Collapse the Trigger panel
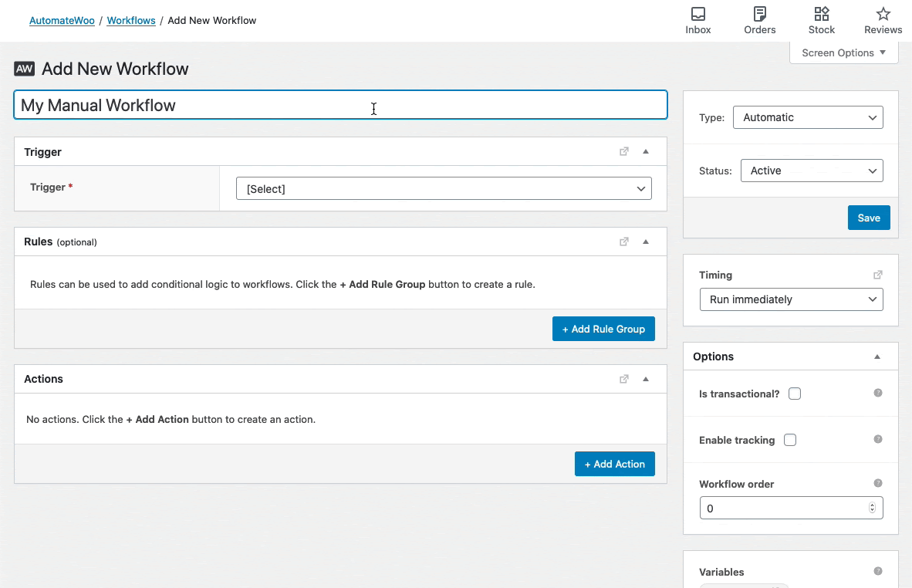Screen dimensions: 912x588 [646, 151]
